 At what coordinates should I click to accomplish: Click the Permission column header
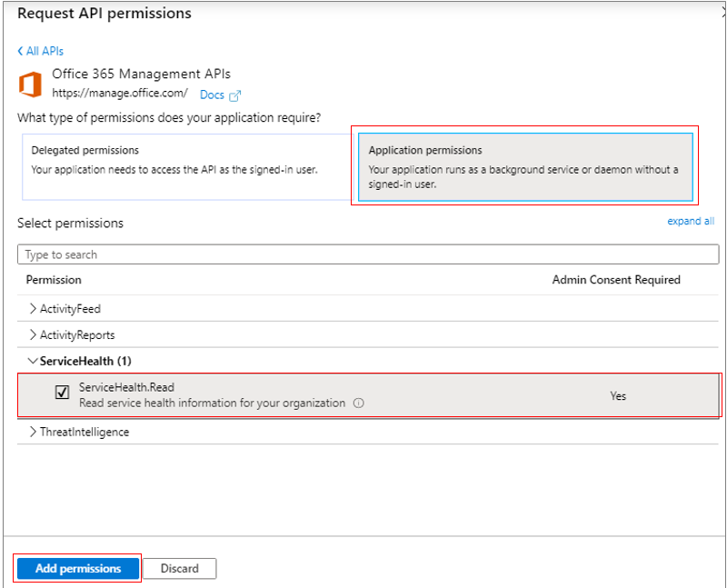54,280
